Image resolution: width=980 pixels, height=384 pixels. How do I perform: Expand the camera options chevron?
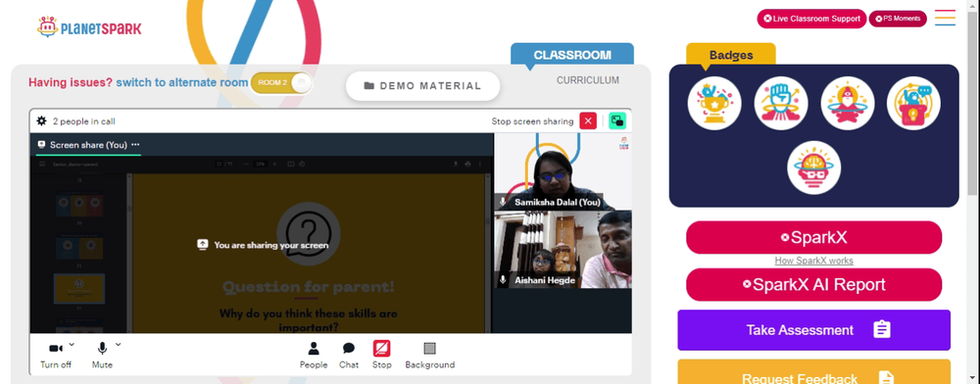click(x=72, y=344)
